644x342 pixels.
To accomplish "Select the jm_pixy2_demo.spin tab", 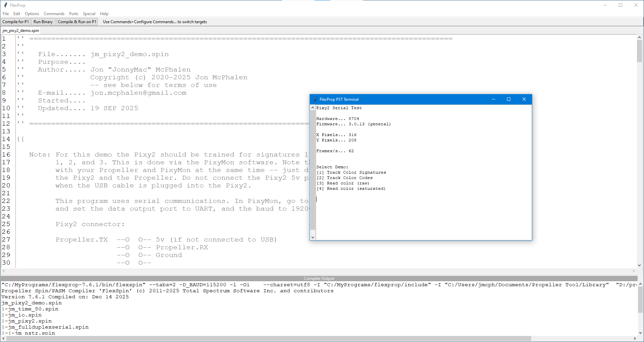I will (x=21, y=31).
